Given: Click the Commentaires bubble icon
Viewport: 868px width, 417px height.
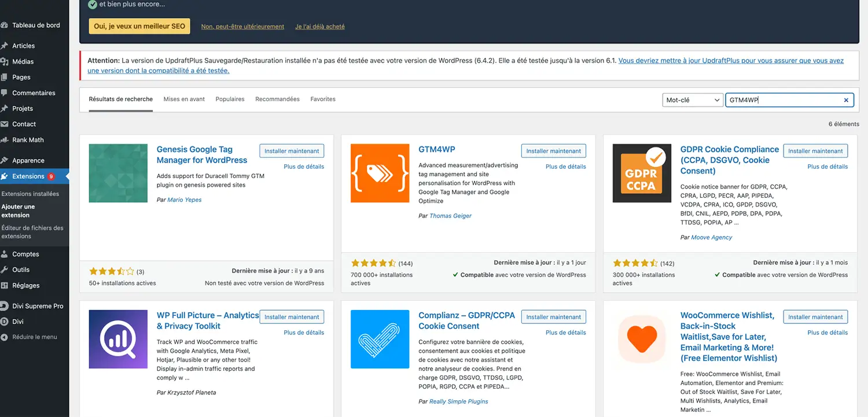Looking at the screenshot, I should point(5,93).
